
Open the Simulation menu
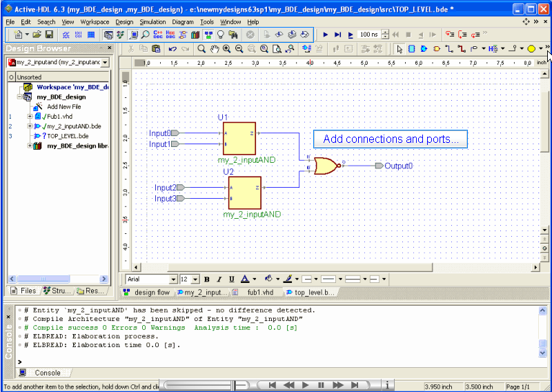coord(152,22)
